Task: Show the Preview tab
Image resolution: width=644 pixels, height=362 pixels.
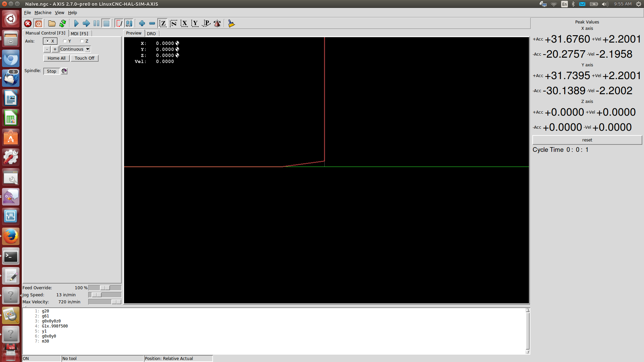Action: click(134, 33)
